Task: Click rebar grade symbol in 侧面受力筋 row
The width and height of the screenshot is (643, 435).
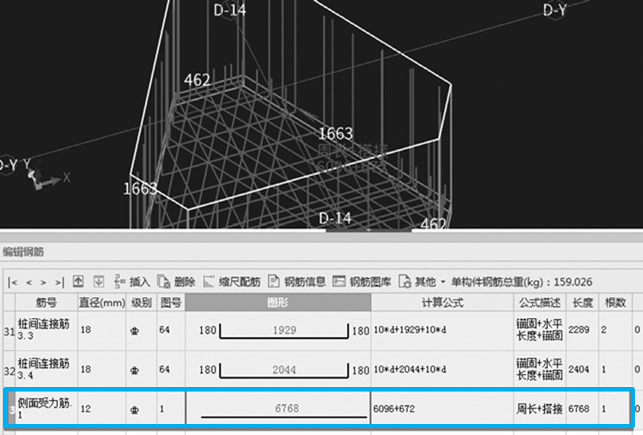Action: tap(135, 410)
